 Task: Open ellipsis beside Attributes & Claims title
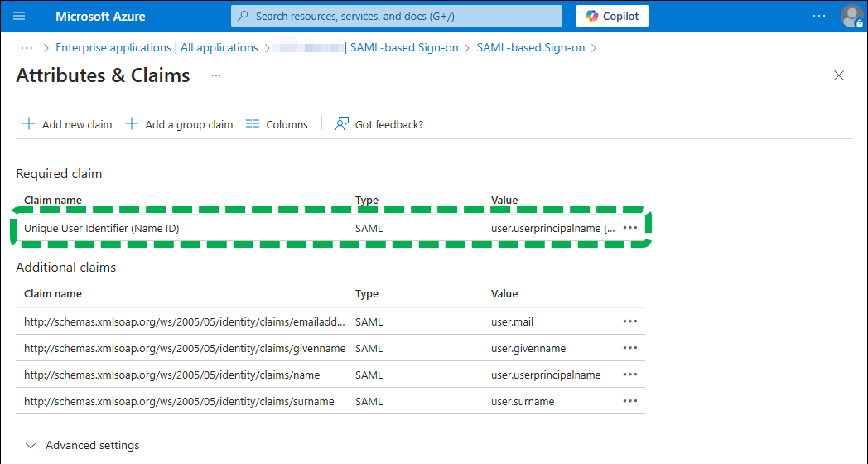(216, 75)
